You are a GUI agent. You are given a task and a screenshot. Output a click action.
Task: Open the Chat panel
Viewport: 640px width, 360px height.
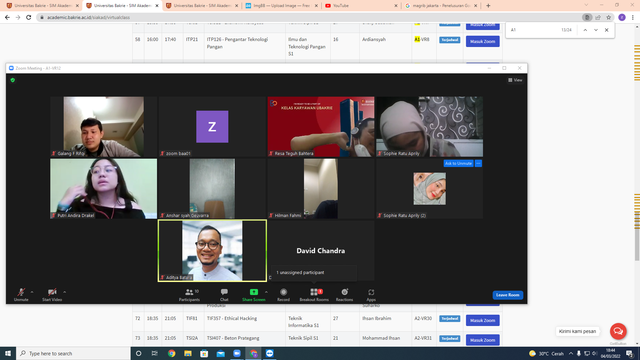[x=224, y=295]
